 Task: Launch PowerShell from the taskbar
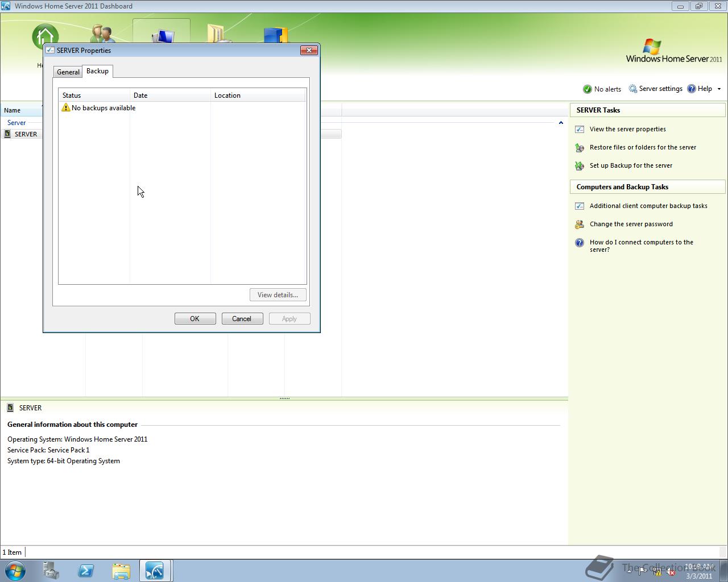[86, 571]
